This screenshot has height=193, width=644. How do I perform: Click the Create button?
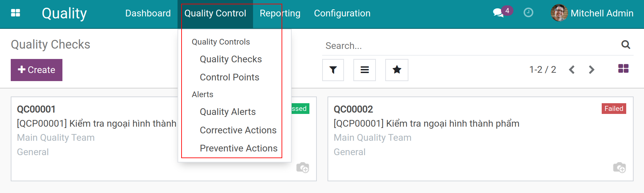pos(37,70)
